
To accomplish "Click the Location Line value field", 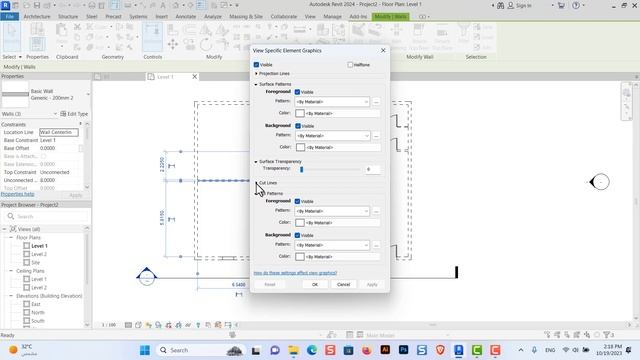I will [59, 132].
